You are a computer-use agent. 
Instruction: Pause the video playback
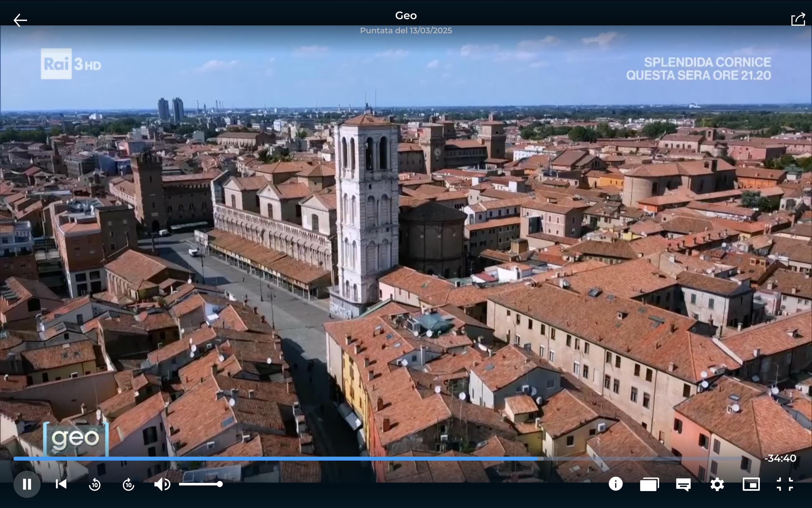pyautogui.click(x=27, y=484)
